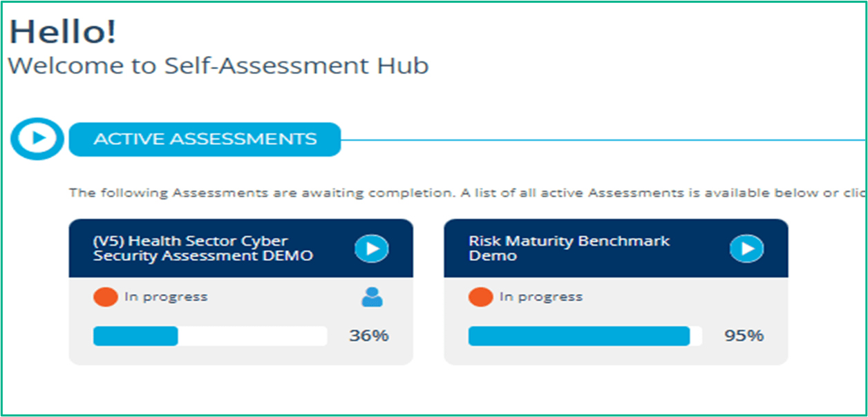Open the (V5) Health Sector Cyber Security Assessment DEMO title
This screenshot has height=417, width=868.
[x=203, y=249]
